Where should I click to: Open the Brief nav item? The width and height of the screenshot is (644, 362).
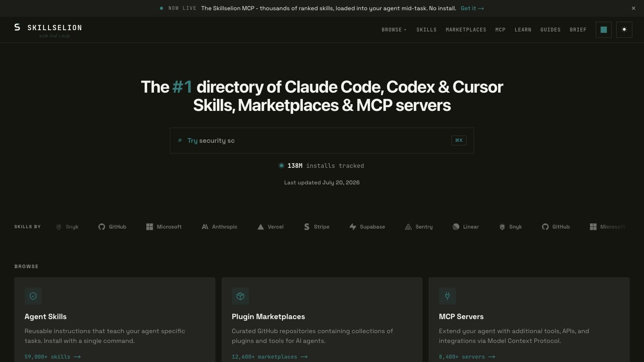pyautogui.click(x=578, y=30)
